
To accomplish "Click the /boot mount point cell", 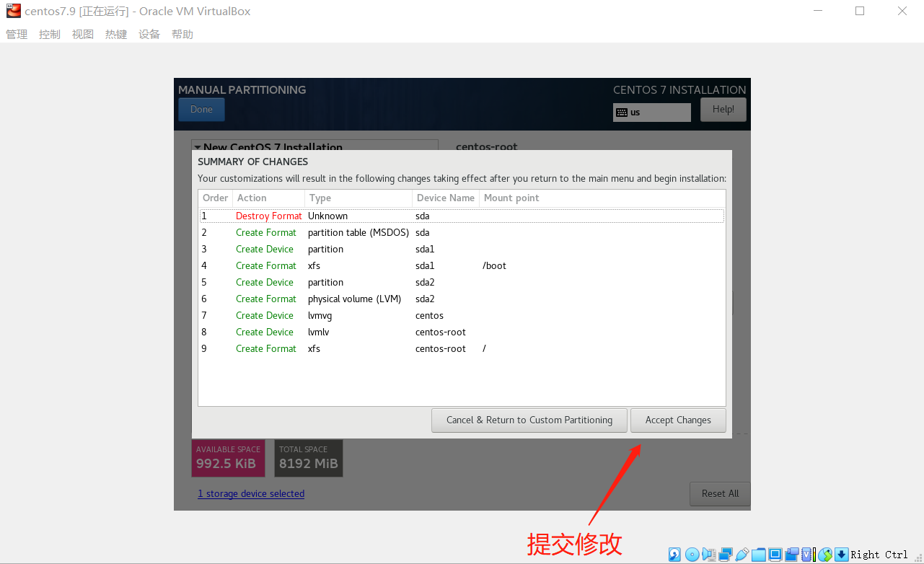I will point(495,265).
